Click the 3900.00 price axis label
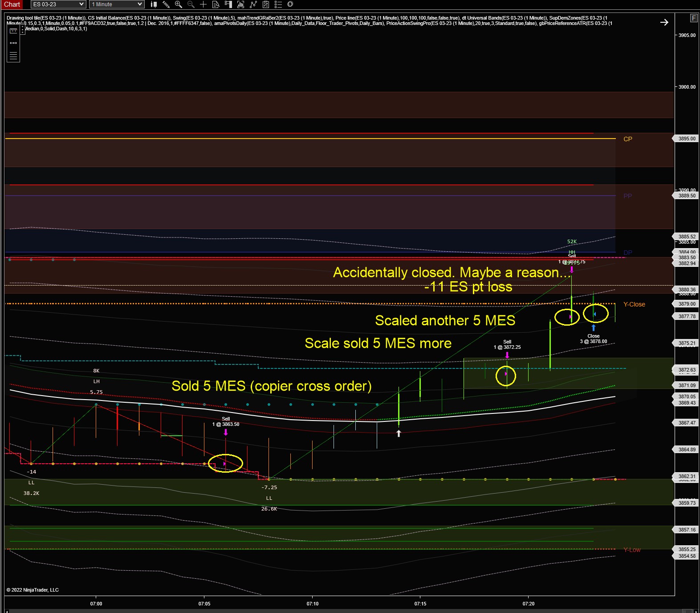The width and height of the screenshot is (700, 613). click(687, 87)
